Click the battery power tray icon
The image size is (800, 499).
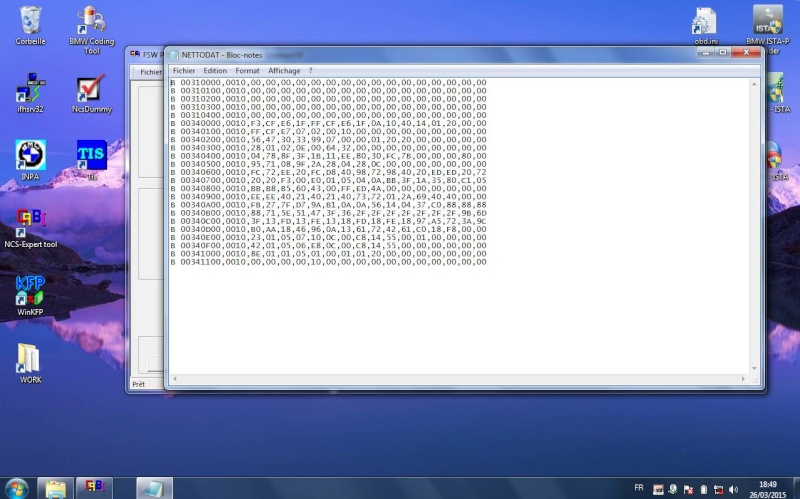(x=704, y=489)
